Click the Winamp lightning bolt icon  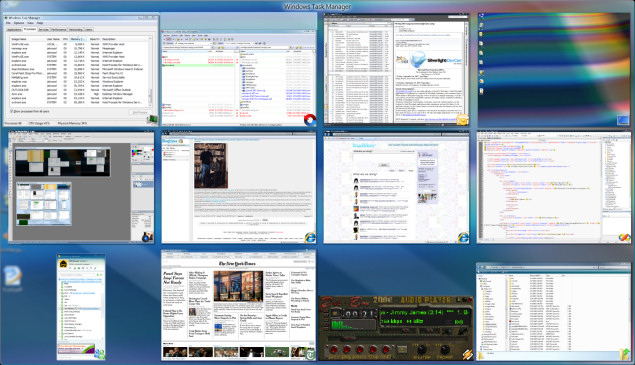pyautogui.click(x=467, y=355)
